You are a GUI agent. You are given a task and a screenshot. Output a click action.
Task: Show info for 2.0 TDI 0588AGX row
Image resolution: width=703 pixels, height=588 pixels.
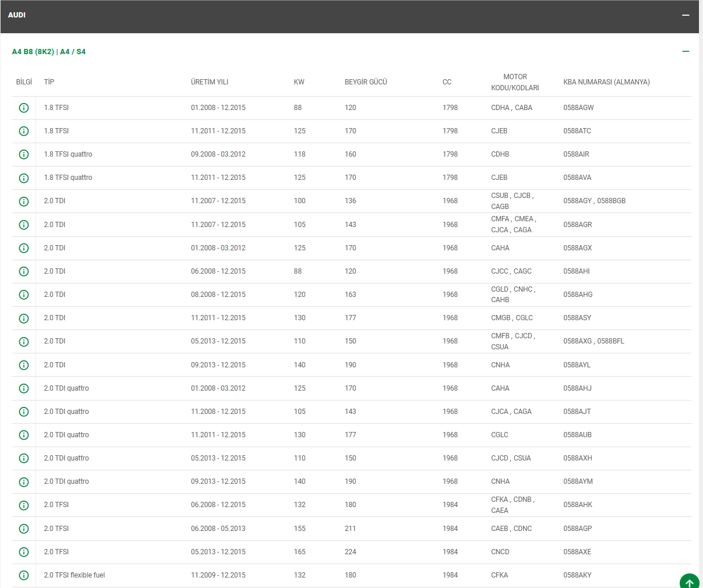pyautogui.click(x=24, y=248)
